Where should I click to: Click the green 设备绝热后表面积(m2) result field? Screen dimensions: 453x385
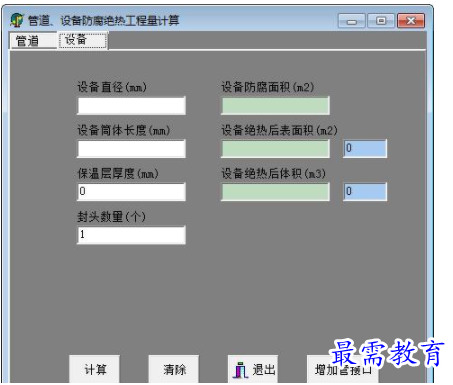click(275, 149)
